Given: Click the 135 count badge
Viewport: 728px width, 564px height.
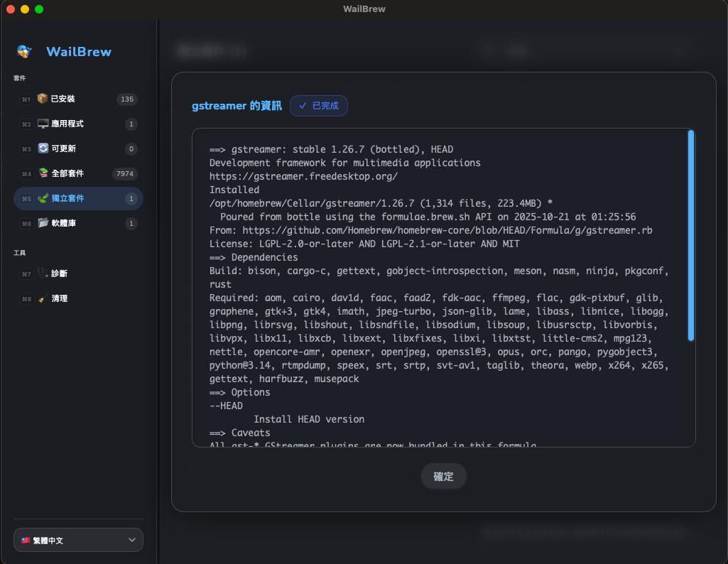Looking at the screenshot, I should click(x=127, y=99).
